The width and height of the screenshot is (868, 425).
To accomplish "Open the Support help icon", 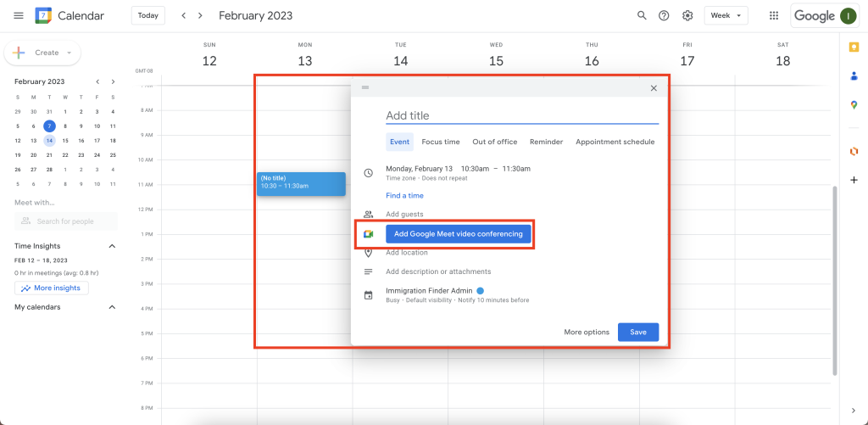I will click(x=665, y=15).
